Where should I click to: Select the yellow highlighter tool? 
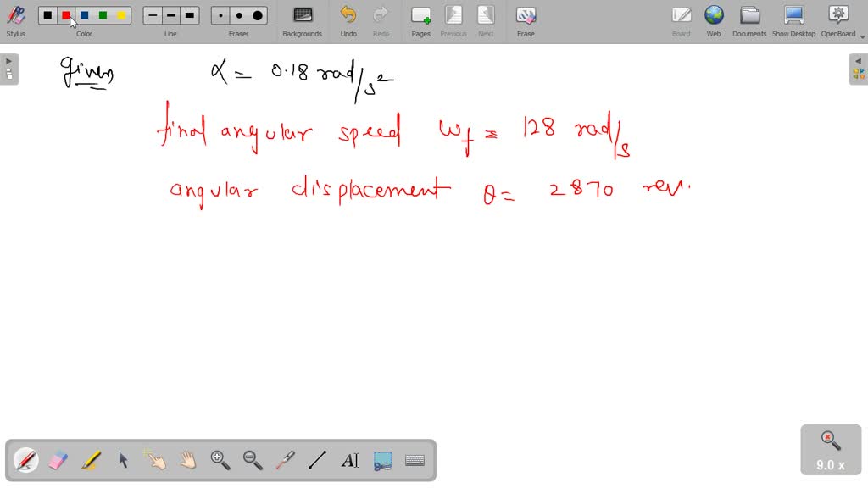(x=91, y=460)
